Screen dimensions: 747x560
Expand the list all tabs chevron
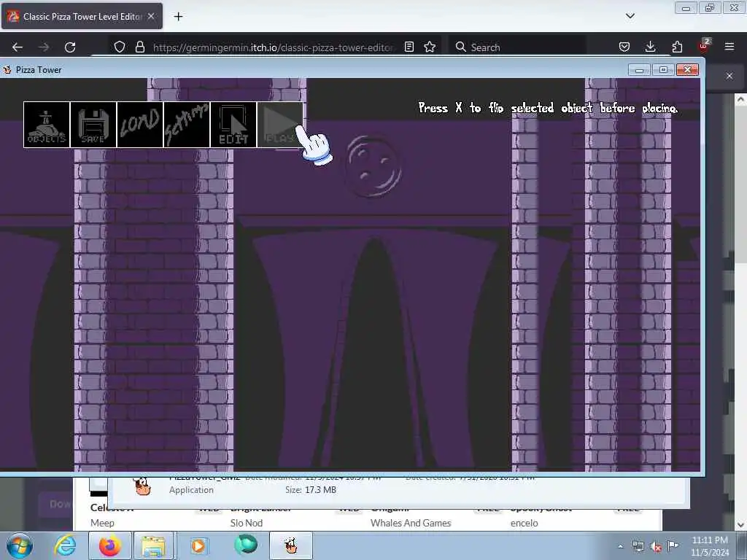[x=630, y=16]
